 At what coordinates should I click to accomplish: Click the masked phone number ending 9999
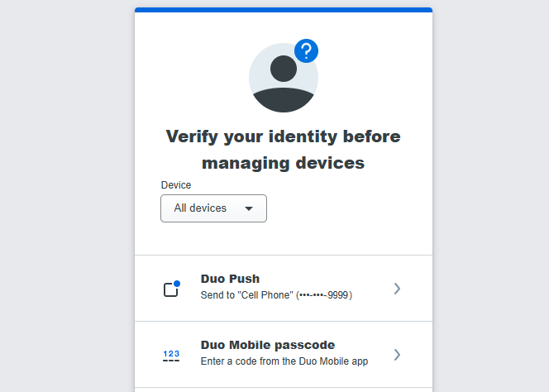coord(324,294)
